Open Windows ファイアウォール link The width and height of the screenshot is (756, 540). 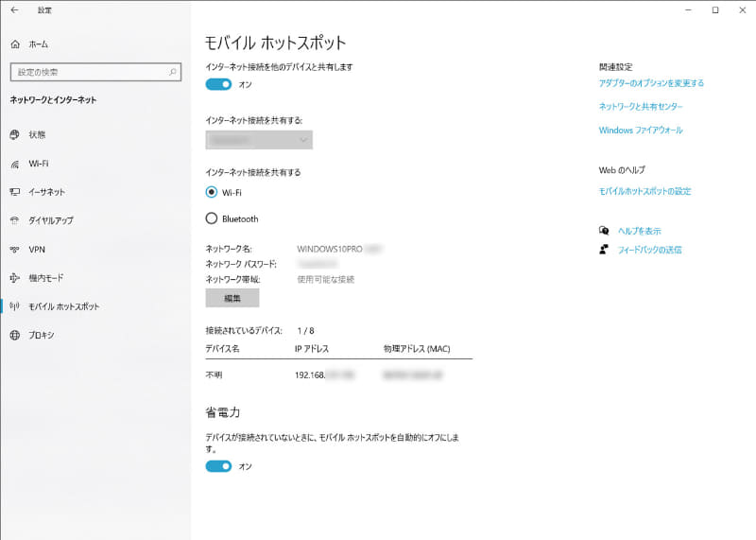641,131
